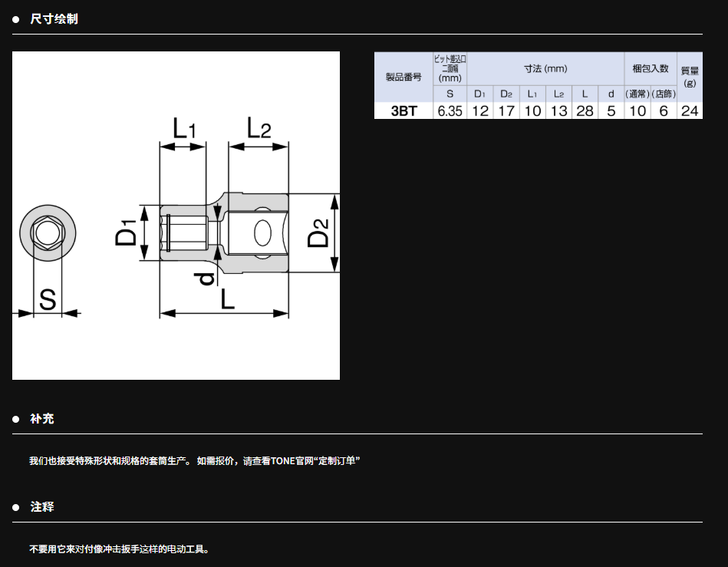728x567 pixels.
Task: Click the 尺寸绘制 section heading
Action: pos(54,19)
